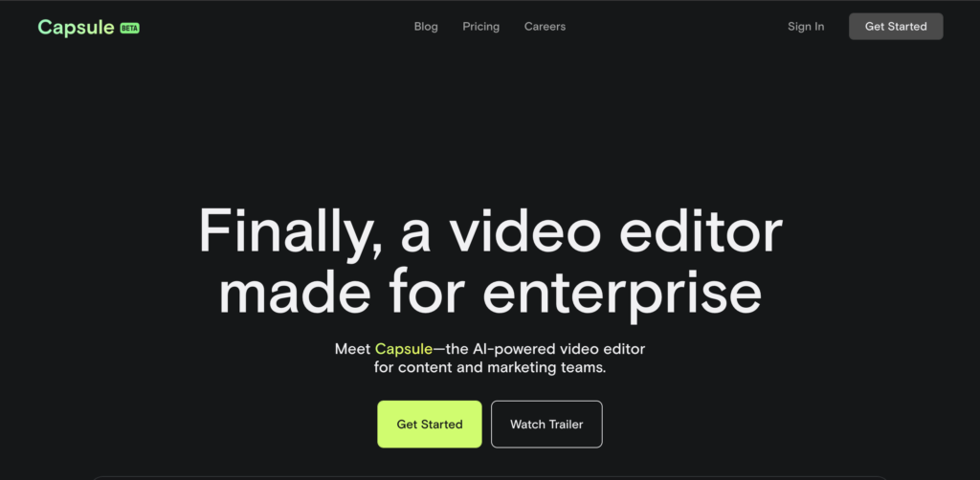Click the Watch Trailer button
The width and height of the screenshot is (980, 480).
click(x=546, y=425)
